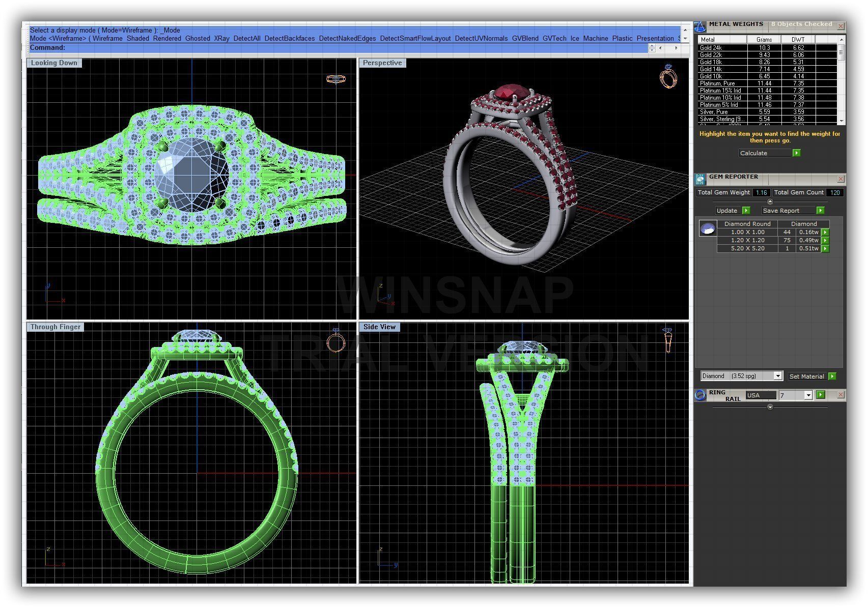
Task: Click the Grams column header
Action: pyautogui.click(x=764, y=39)
